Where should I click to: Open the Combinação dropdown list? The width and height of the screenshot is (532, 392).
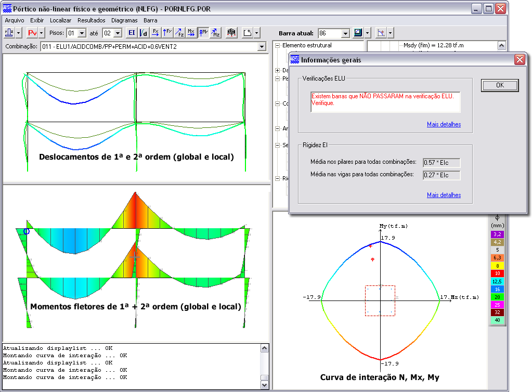pos(262,47)
